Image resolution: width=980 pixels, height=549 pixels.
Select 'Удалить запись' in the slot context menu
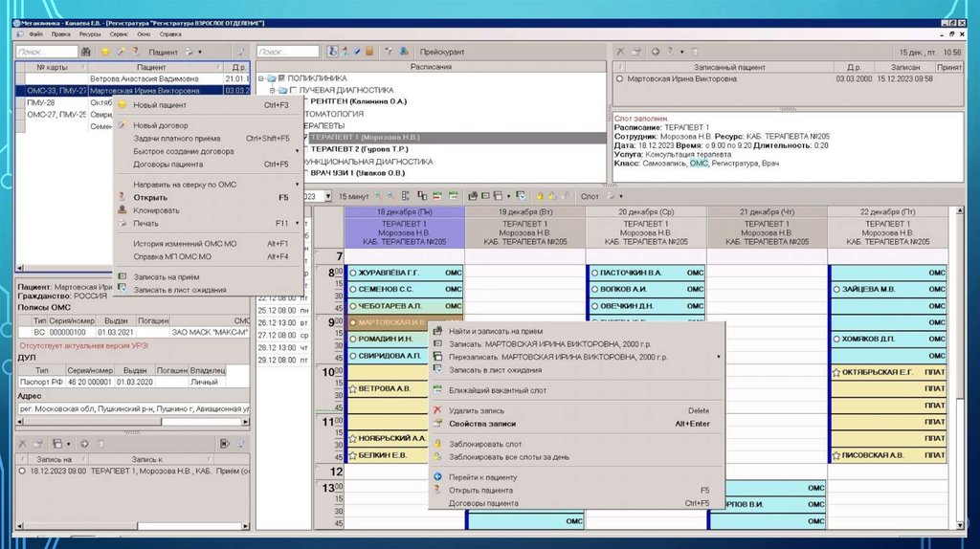[478, 410]
